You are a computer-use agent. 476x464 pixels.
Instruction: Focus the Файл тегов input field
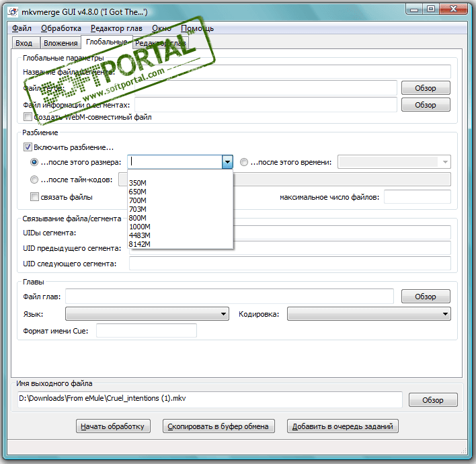(266, 88)
